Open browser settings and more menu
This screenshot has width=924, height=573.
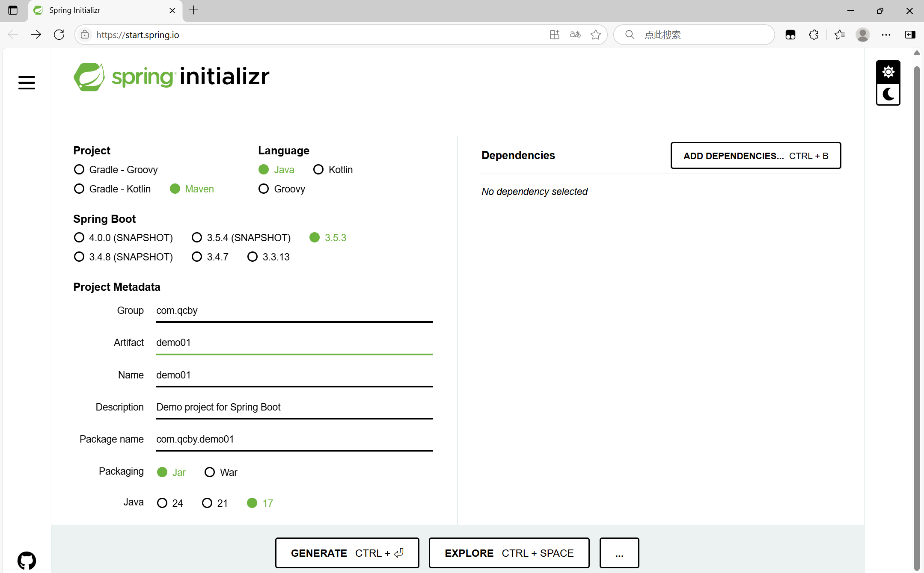tap(886, 35)
